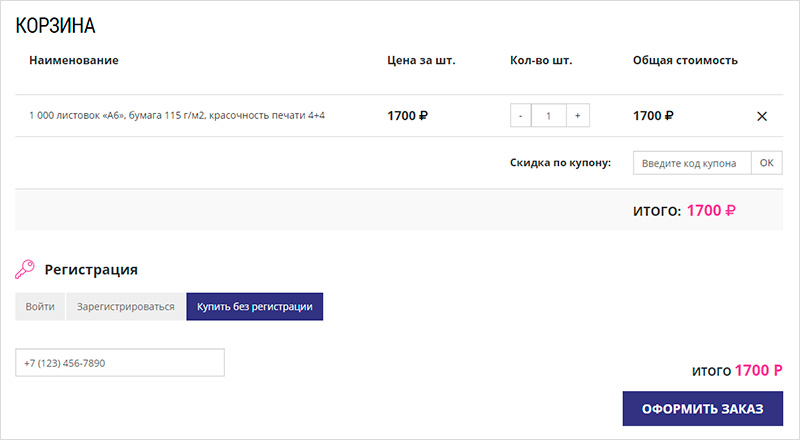Focus the coupon code input field
The image size is (800, 440).
(691, 163)
